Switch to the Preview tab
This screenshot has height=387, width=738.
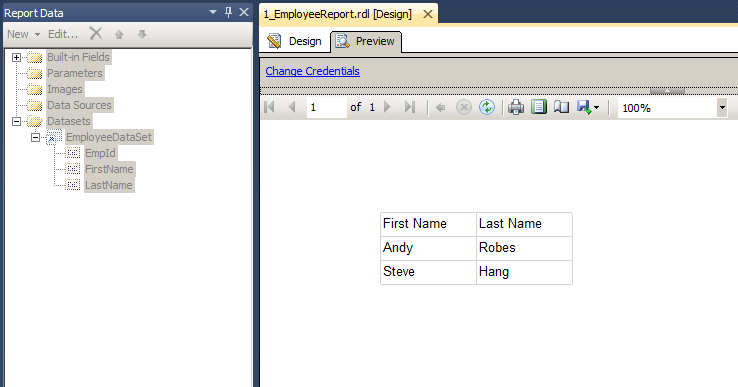(366, 41)
